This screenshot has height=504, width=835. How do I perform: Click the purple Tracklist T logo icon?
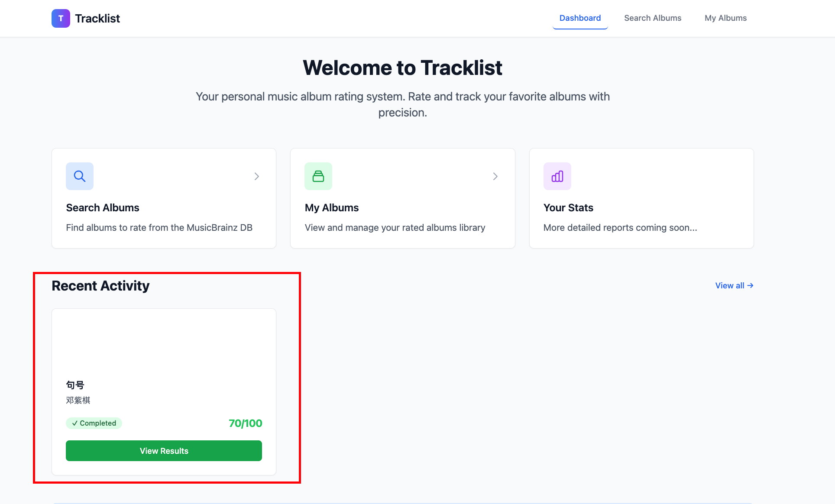click(x=61, y=18)
